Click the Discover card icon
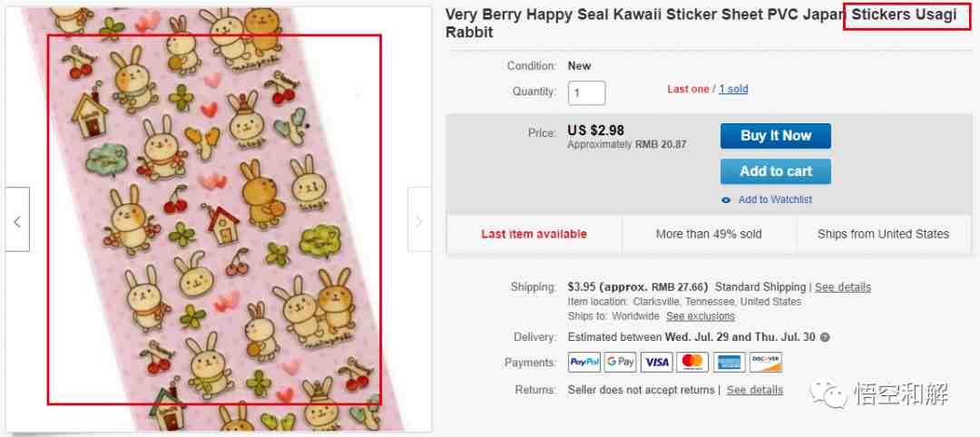 click(765, 362)
